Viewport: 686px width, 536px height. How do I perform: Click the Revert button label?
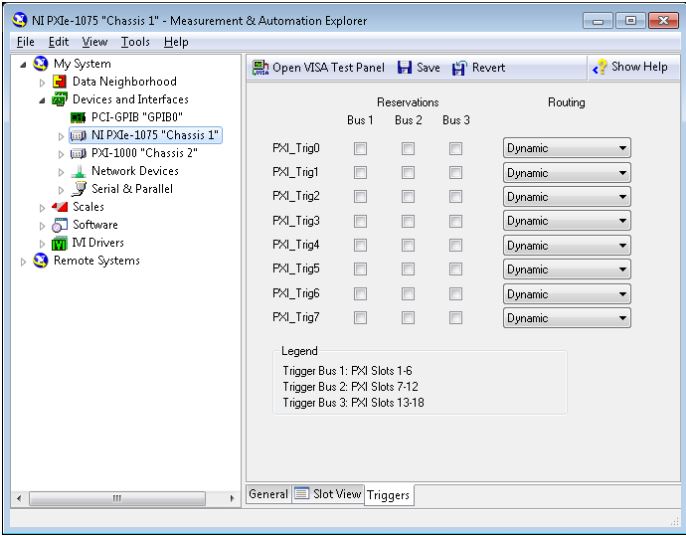(489, 68)
